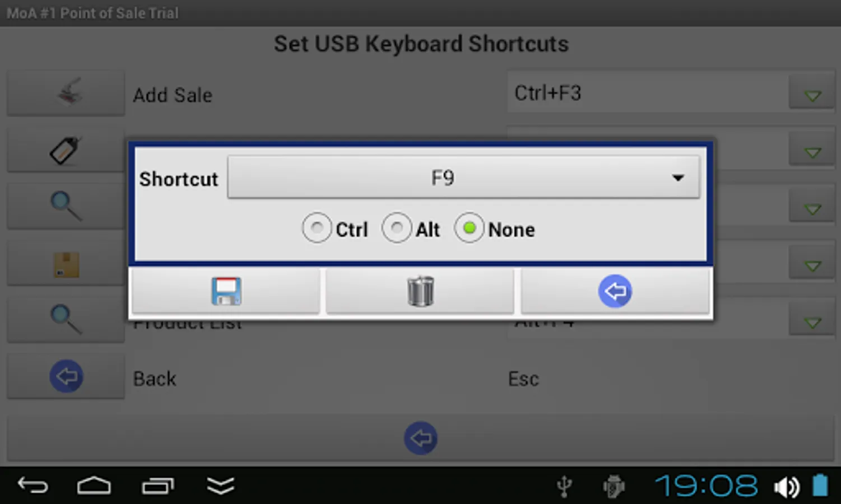841x504 pixels.
Task: Click the Ctrl+F3 shortcut field
Action: [x=648, y=92]
